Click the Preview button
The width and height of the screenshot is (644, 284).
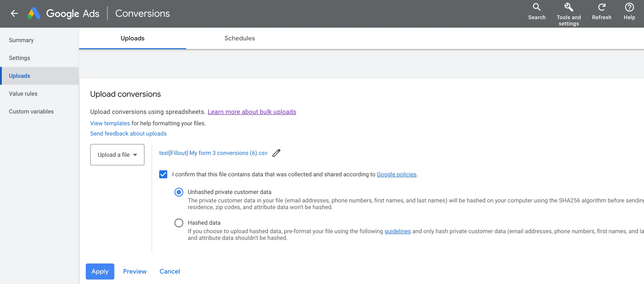[135, 271]
